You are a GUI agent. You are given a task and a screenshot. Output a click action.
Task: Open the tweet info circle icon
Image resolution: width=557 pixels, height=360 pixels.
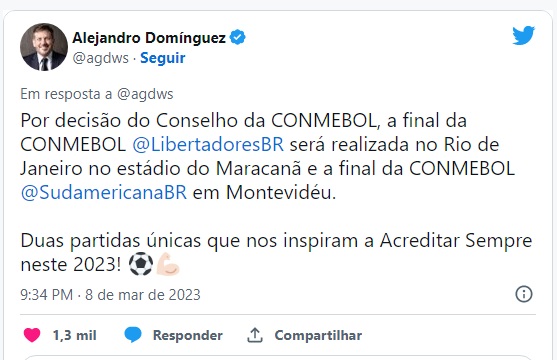524,294
